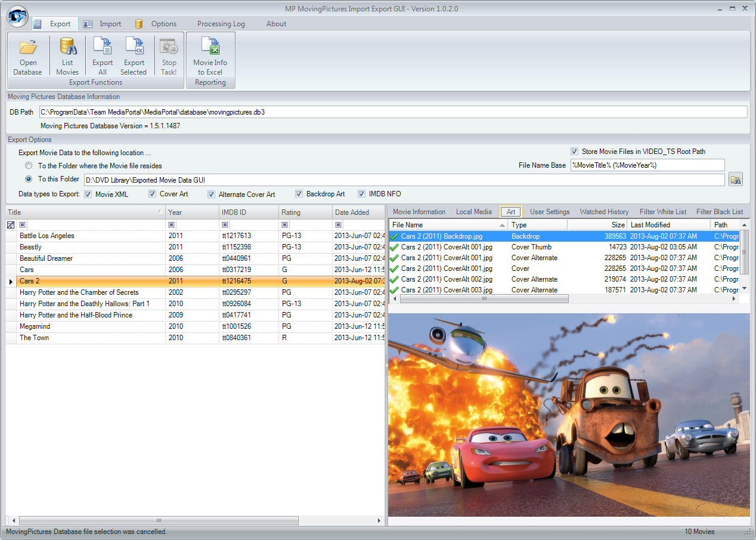Open the Filter White List tab
This screenshot has height=540, width=756.
point(663,212)
